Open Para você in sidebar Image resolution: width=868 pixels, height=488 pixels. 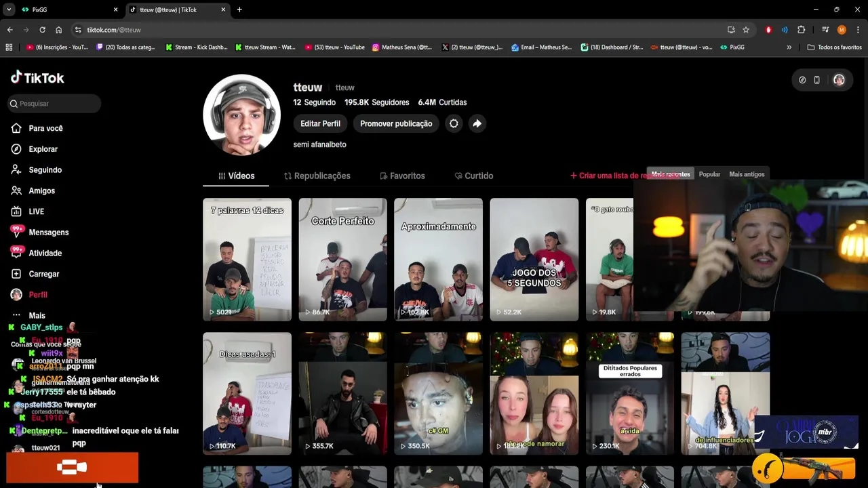37,128
